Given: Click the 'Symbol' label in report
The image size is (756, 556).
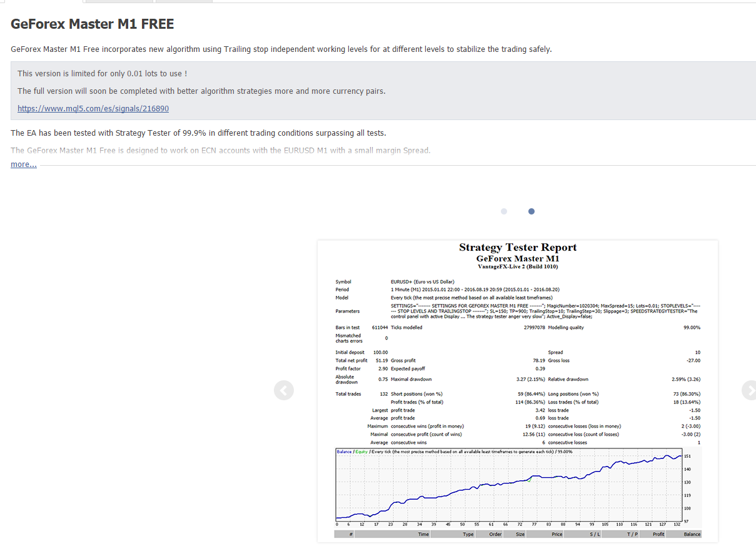Looking at the screenshot, I should (343, 282).
